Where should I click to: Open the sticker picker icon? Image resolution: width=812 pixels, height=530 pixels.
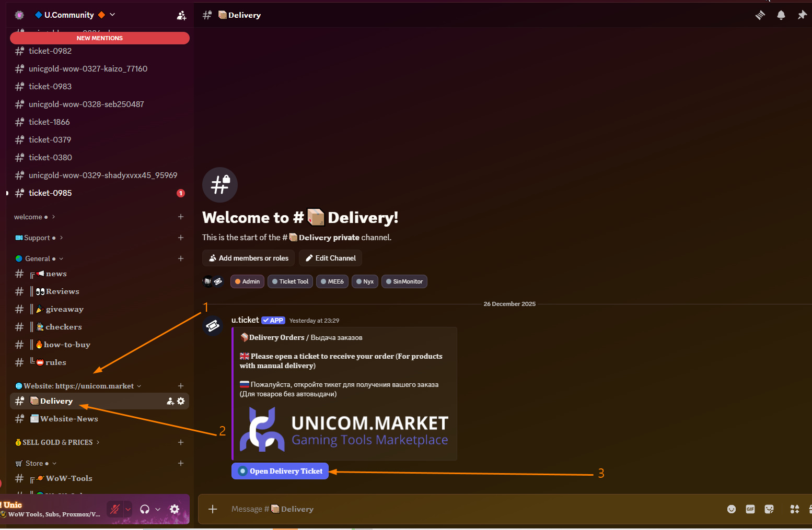[769, 509]
